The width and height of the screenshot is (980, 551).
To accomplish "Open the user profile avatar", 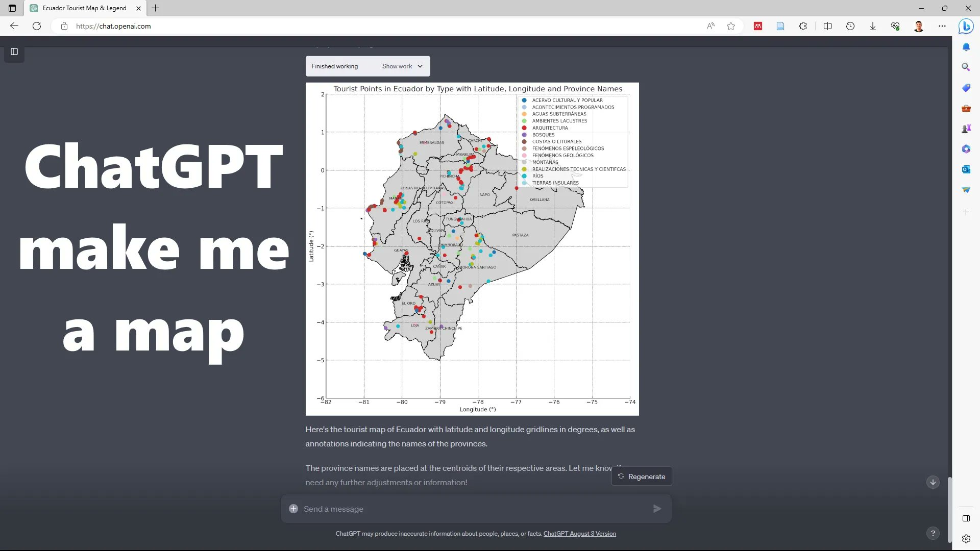I will pos(919,26).
